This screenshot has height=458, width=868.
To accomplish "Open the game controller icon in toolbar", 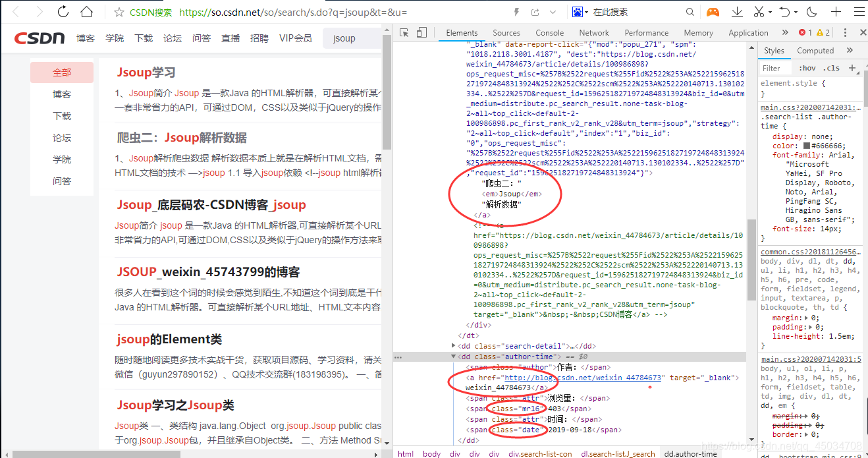I will pyautogui.click(x=713, y=12).
